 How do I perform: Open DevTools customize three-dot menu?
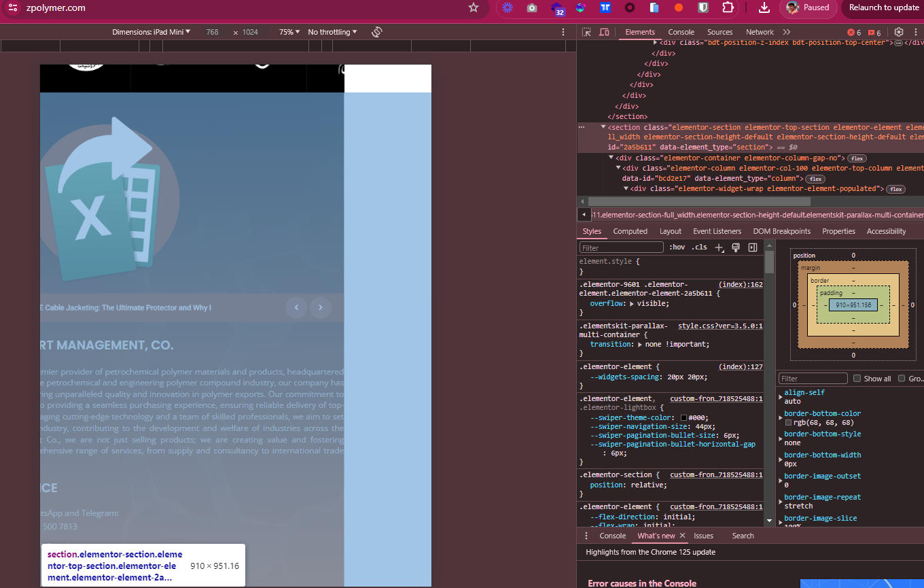click(915, 32)
